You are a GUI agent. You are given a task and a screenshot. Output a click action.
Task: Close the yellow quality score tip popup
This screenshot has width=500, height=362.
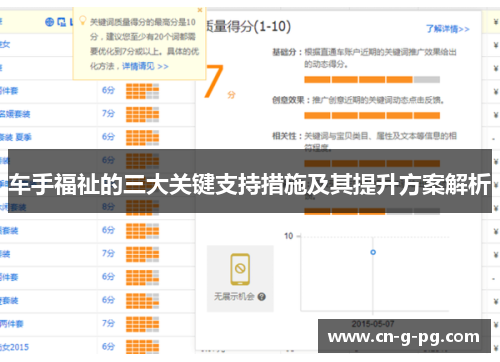click(x=200, y=10)
